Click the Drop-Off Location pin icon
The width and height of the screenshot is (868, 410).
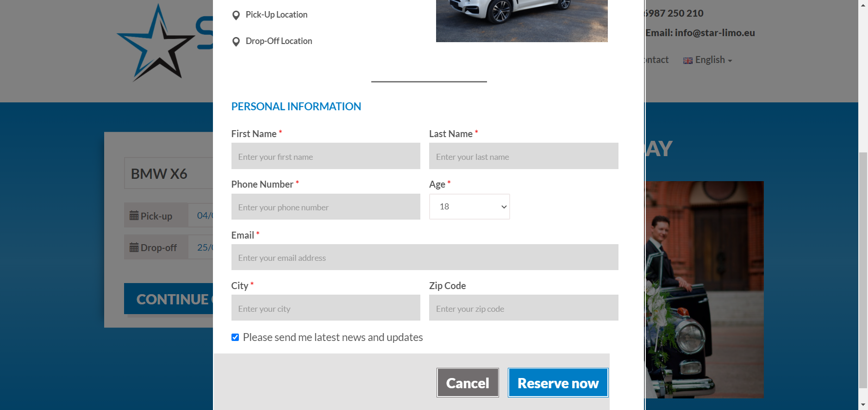(236, 42)
